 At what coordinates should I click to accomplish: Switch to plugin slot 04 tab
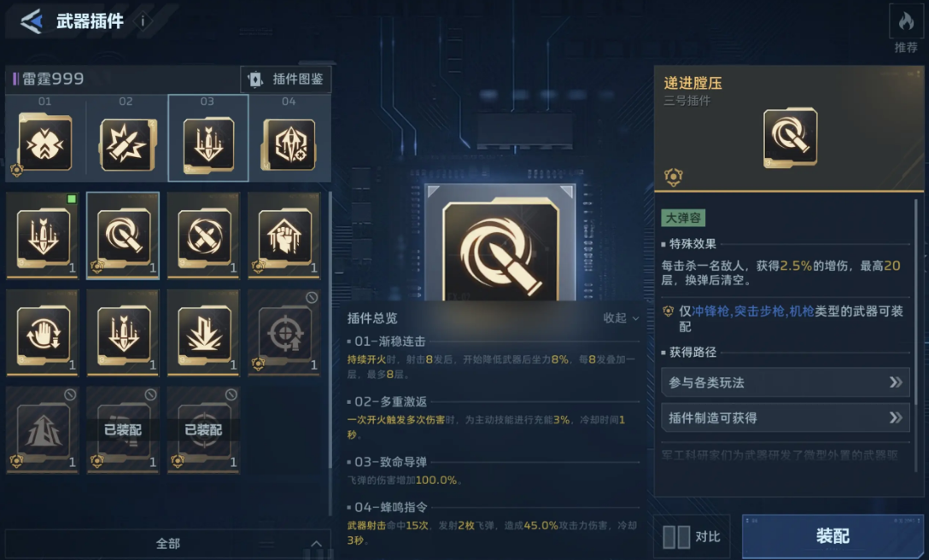pos(289,137)
